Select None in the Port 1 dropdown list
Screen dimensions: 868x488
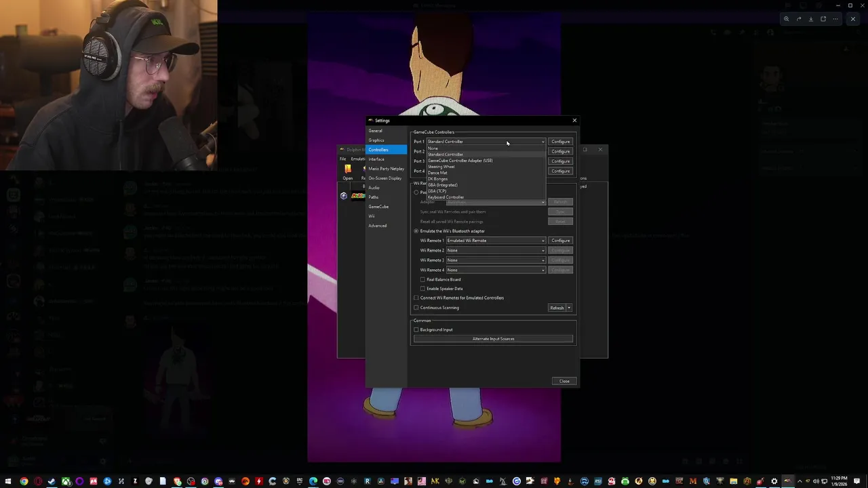pyautogui.click(x=486, y=148)
